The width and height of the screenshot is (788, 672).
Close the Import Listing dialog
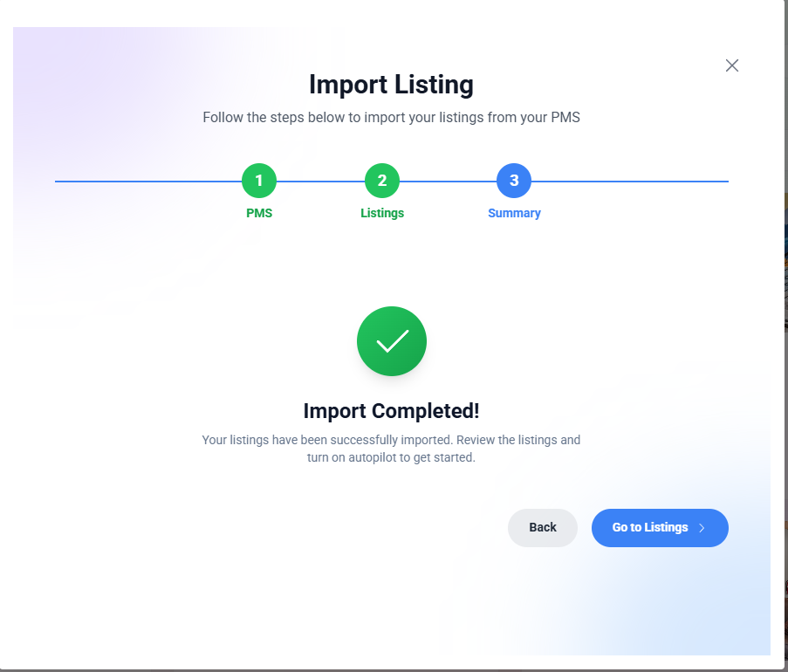(731, 65)
